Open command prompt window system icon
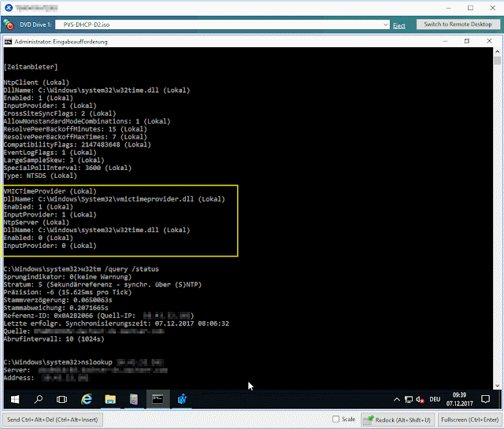 pos(9,42)
